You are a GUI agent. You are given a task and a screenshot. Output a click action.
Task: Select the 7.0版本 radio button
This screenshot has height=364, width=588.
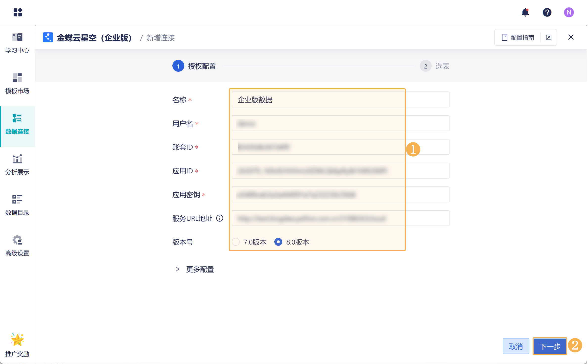point(236,242)
